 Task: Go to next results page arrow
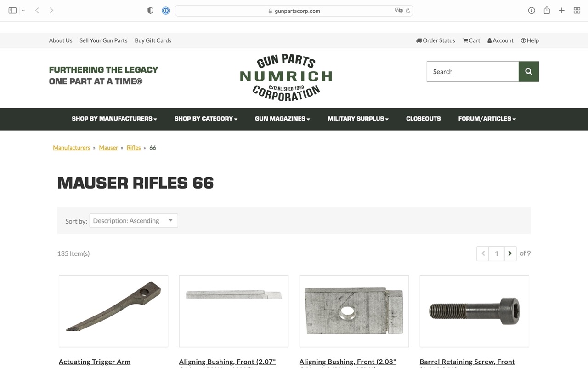coord(510,253)
